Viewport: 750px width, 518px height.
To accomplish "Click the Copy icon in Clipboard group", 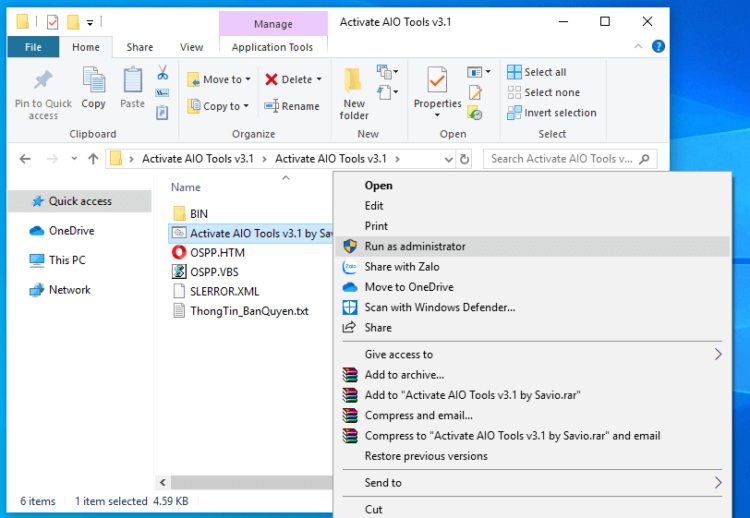I will (x=93, y=82).
